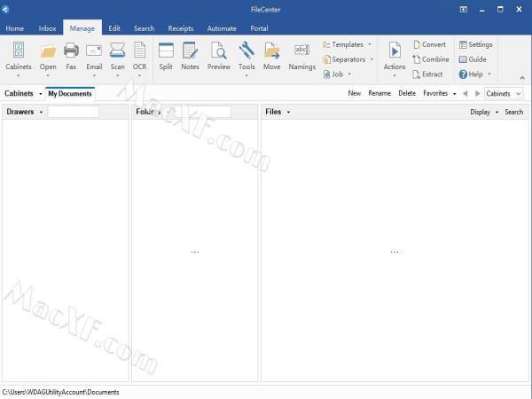Switch to the Automate tab
This screenshot has height=399, width=532.
(x=222, y=28)
